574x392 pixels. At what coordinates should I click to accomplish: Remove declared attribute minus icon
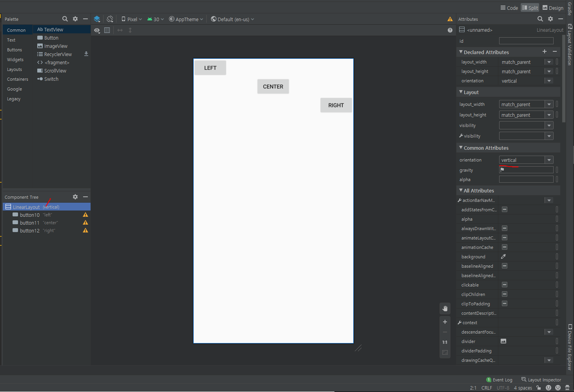coord(555,52)
